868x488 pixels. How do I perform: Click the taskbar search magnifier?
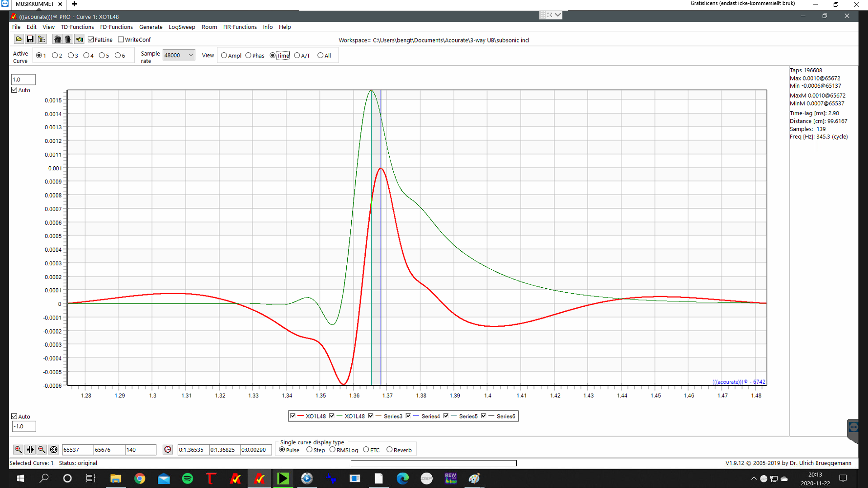pos(44,479)
